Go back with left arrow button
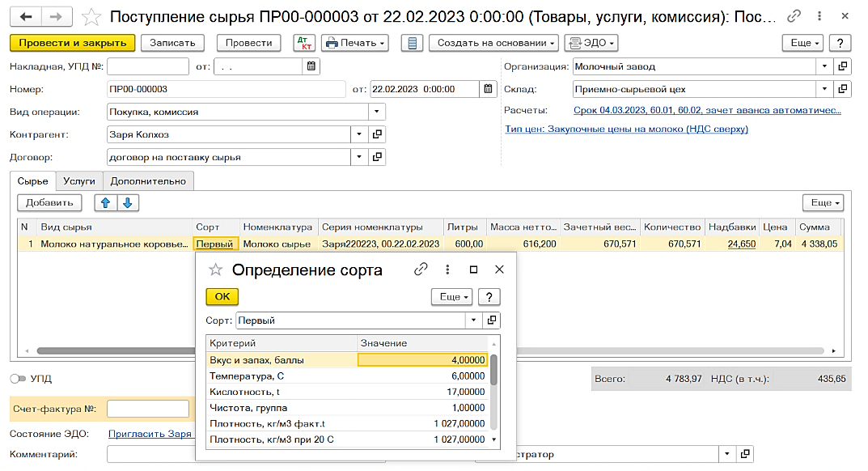 pyautogui.click(x=25, y=17)
